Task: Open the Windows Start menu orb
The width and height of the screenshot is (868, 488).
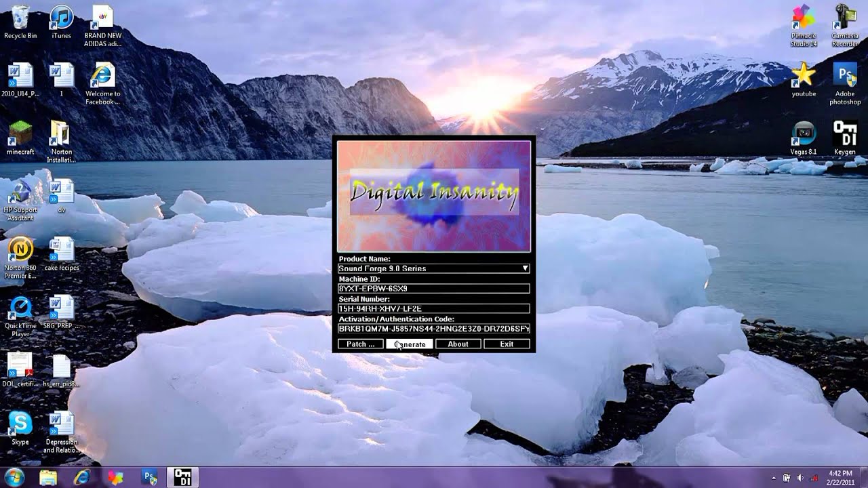Action: (14, 477)
